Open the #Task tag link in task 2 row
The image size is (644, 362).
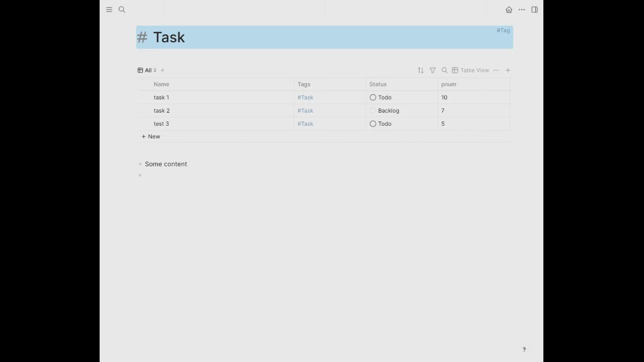[305, 111]
